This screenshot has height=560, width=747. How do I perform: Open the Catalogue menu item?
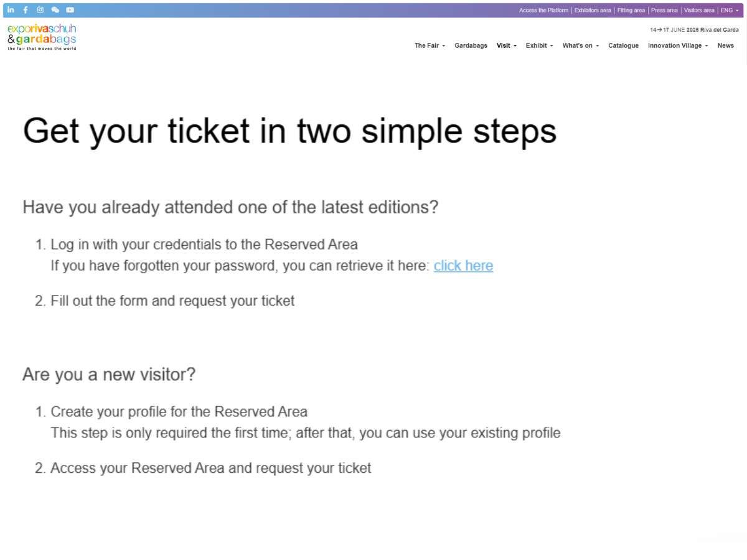point(623,45)
